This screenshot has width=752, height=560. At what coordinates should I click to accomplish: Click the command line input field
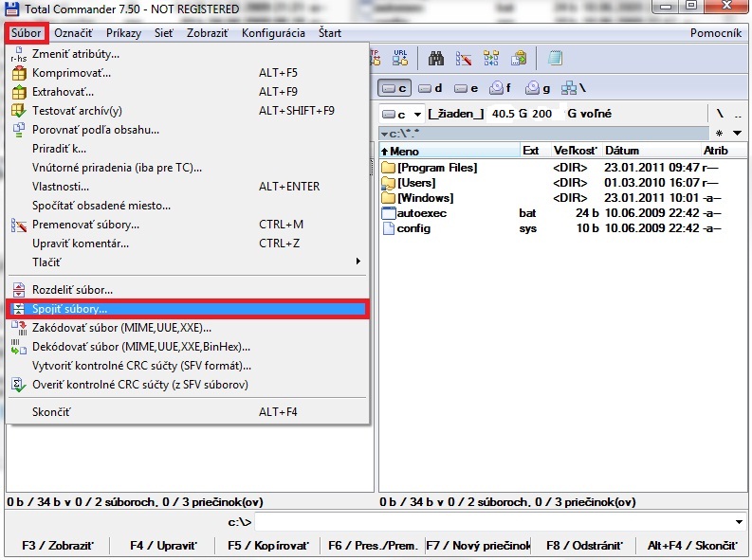pos(494,522)
